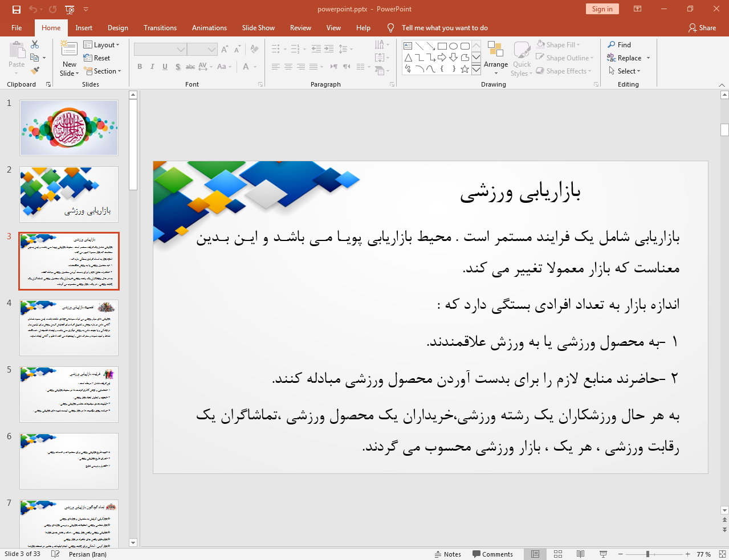Image resolution: width=729 pixels, height=560 pixels.
Task: Click the Share button
Action: click(x=702, y=28)
